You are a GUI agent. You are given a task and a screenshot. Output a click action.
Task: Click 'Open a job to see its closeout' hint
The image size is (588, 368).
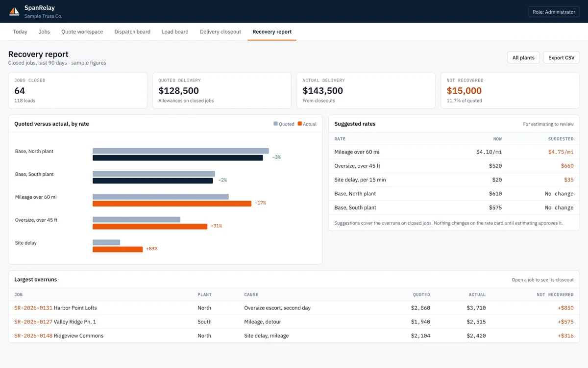pos(542,280)
